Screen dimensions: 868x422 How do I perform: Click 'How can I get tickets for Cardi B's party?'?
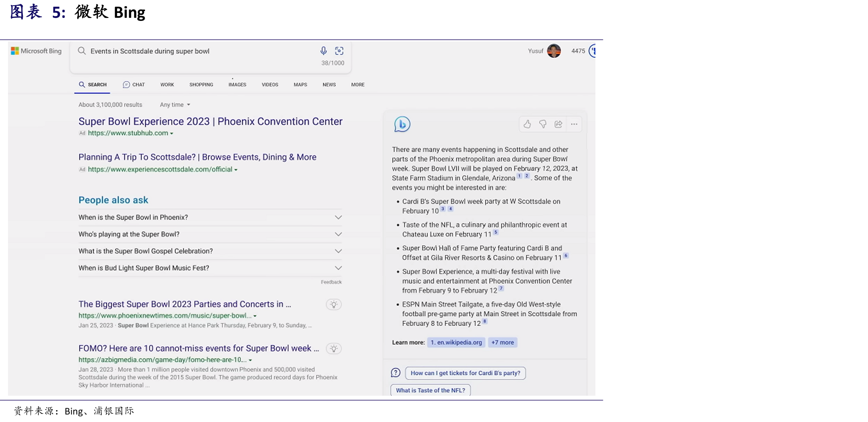point(465,373)
